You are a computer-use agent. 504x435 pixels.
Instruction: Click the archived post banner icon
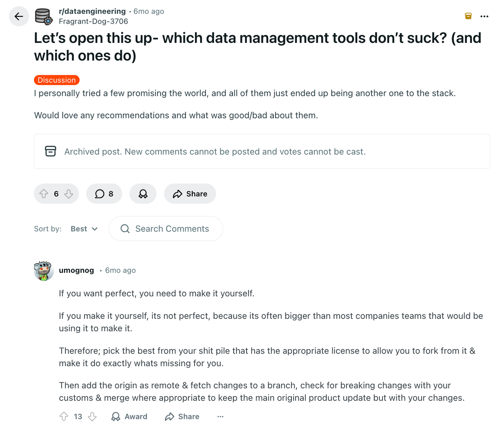(x=51, y=151)
